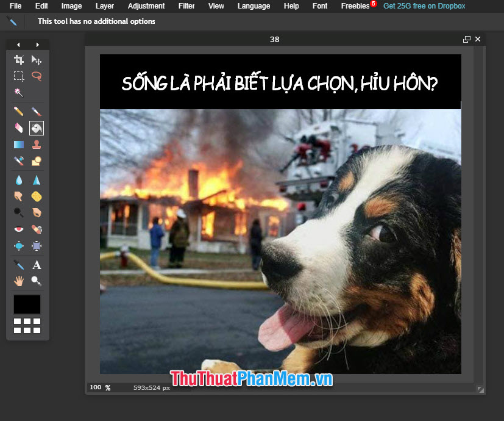The image size is (504, 421).
Task: Click the red Freebies notification badge
Action: coord(374,4)
